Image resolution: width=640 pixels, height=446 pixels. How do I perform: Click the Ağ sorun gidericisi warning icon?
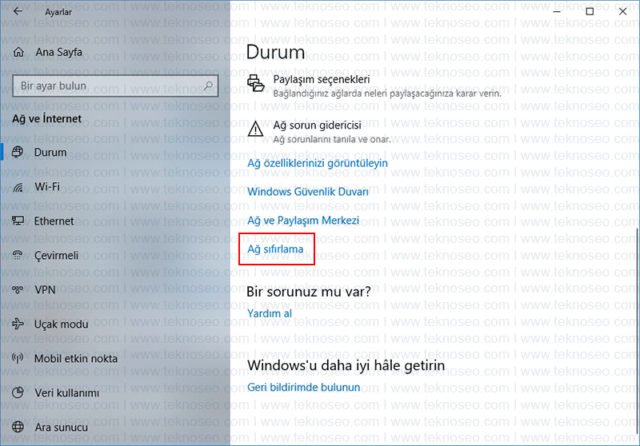click(256, 129)
